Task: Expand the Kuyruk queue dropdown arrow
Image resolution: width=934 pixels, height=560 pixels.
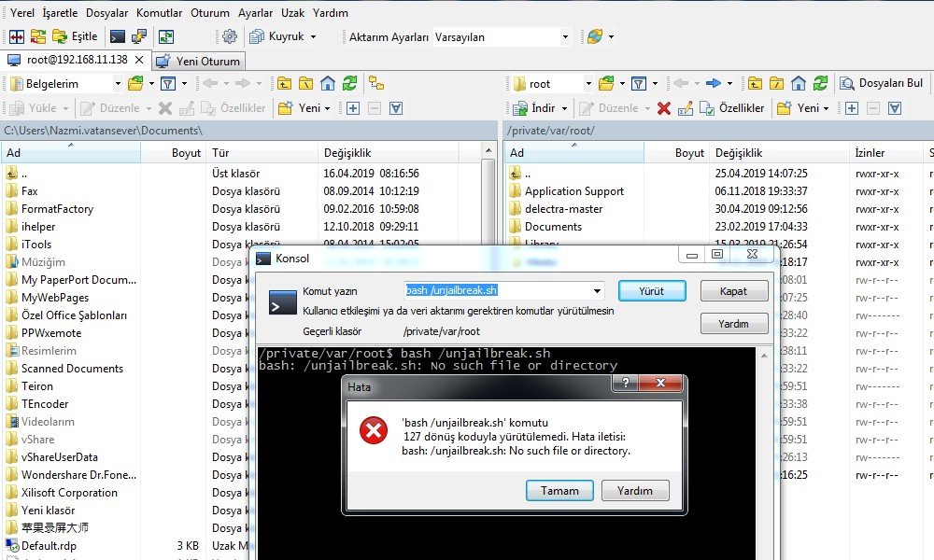Action: tap(313, 37)
